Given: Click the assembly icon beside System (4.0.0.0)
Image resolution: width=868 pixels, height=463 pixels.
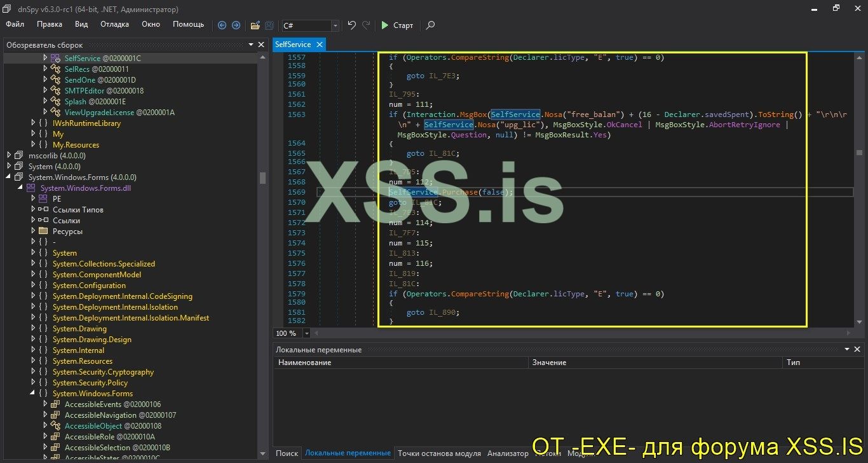Looking at the screenshot, I should tap(20, 166).
